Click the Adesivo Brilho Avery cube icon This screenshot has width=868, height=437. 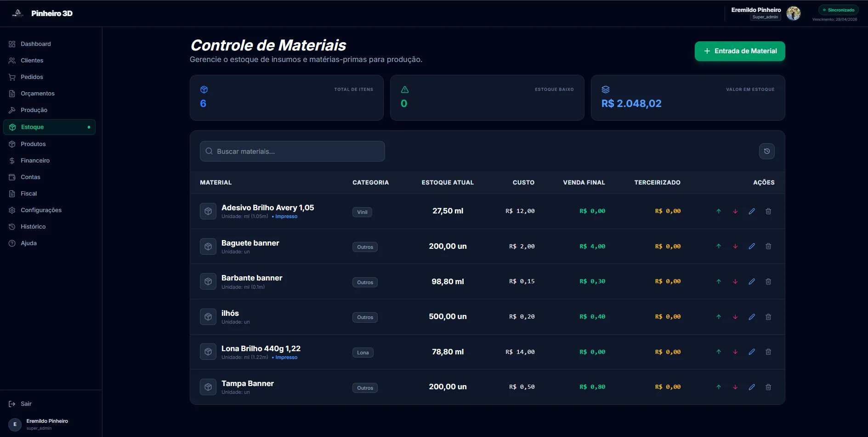208,211
